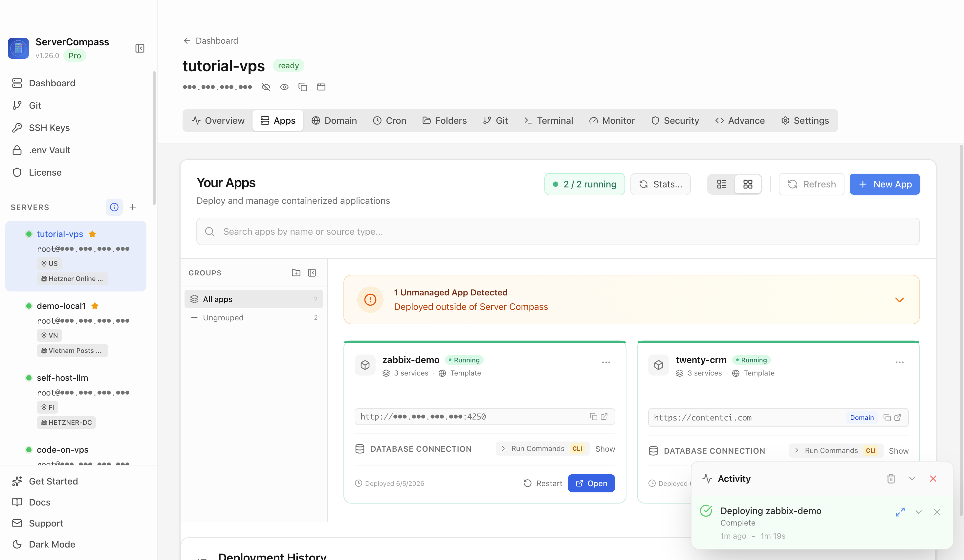Refresh the apps list
964x560 pixels.
(x=812, y=184)
